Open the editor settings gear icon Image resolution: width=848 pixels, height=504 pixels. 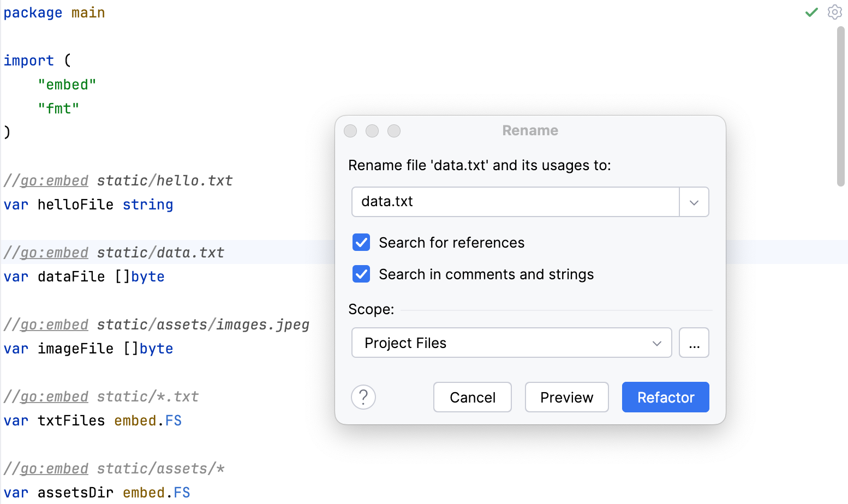coord(834,11)
